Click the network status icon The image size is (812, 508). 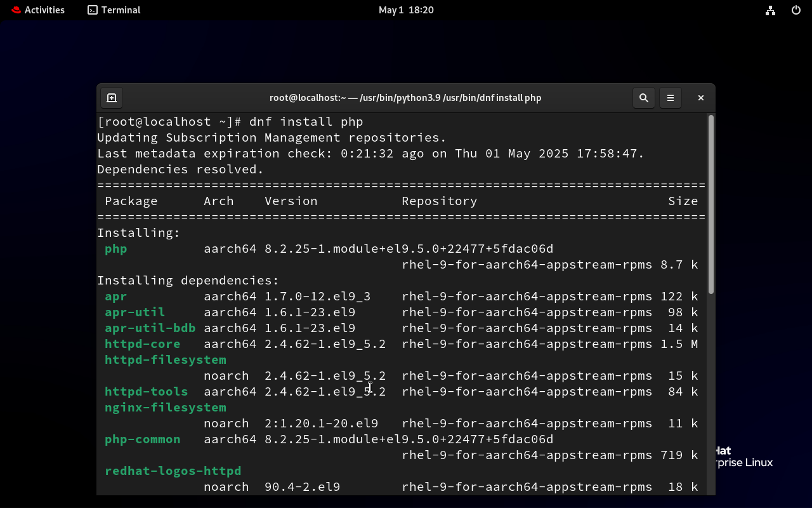770,10
